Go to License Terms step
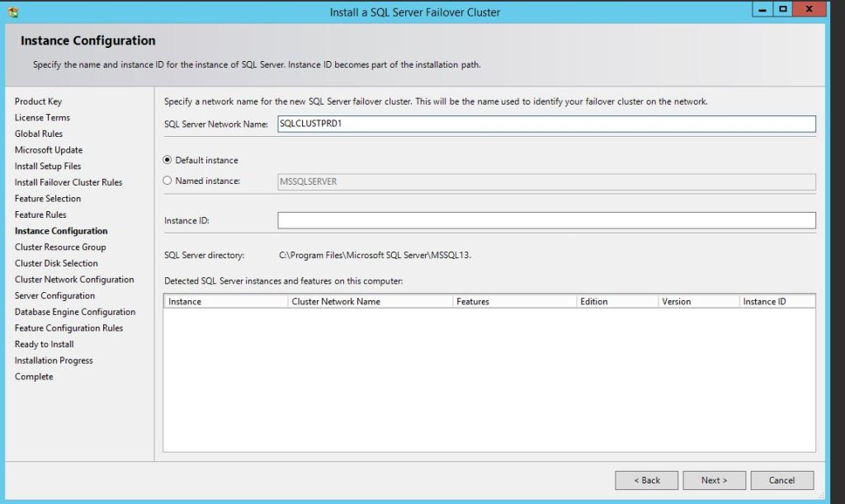The image size is (845, 504). (42, 118)
